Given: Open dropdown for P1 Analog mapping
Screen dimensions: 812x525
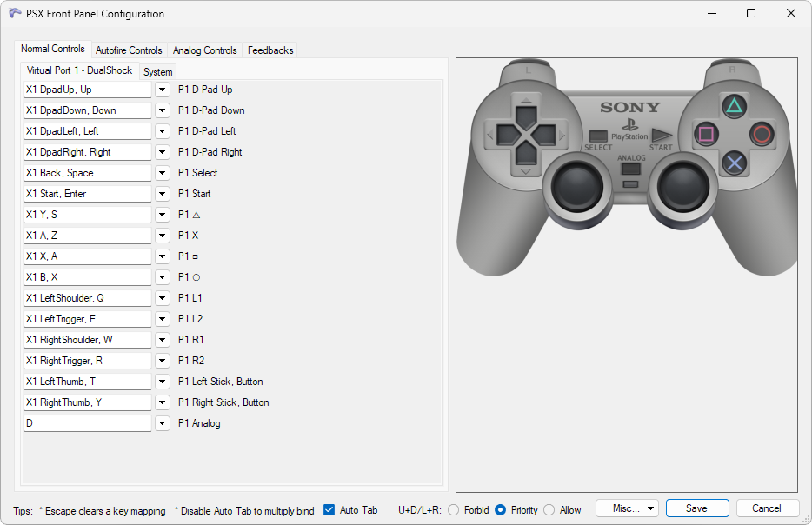Looking at the screenshot, I should point(162,423).
